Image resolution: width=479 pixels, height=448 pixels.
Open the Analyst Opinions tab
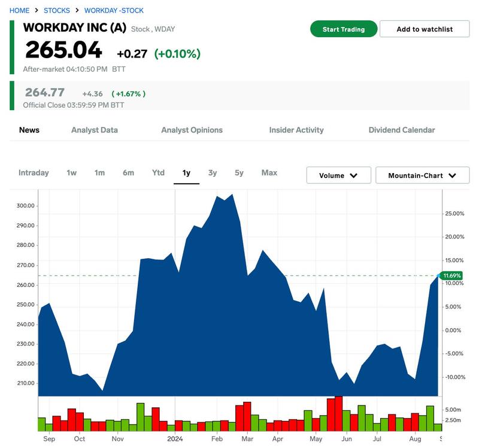[x=192, y=130]
